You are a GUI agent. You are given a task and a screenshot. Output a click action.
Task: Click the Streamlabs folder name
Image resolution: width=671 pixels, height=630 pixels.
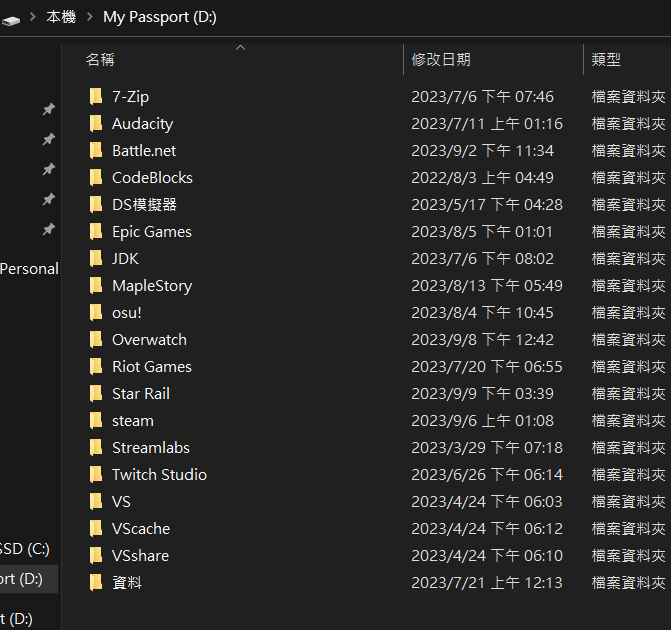click(x=151, y=447)
